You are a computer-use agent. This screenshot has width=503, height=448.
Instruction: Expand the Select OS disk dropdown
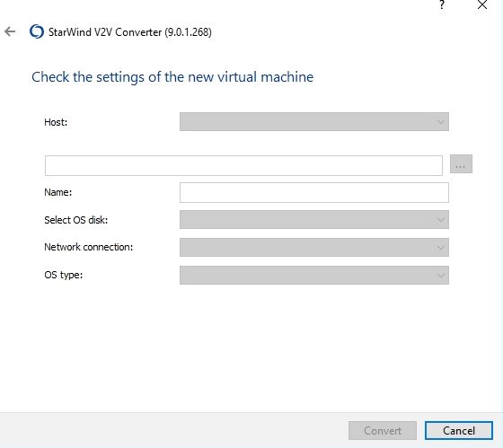pos(314,220)
